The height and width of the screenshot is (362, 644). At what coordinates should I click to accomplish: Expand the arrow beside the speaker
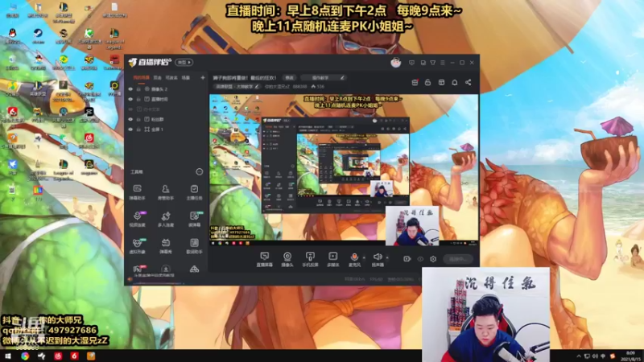[387, 257]
